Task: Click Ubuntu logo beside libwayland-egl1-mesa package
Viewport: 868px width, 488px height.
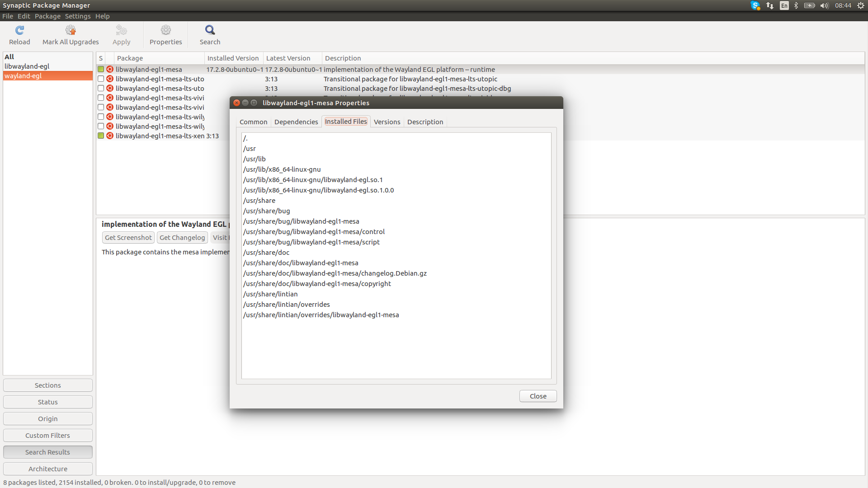Action: [x=110, y=70]
